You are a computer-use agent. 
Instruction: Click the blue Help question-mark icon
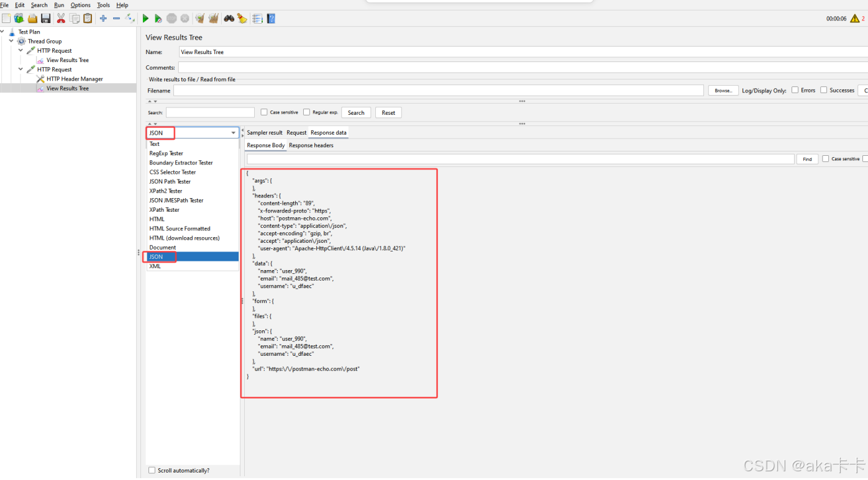point(271,19)
